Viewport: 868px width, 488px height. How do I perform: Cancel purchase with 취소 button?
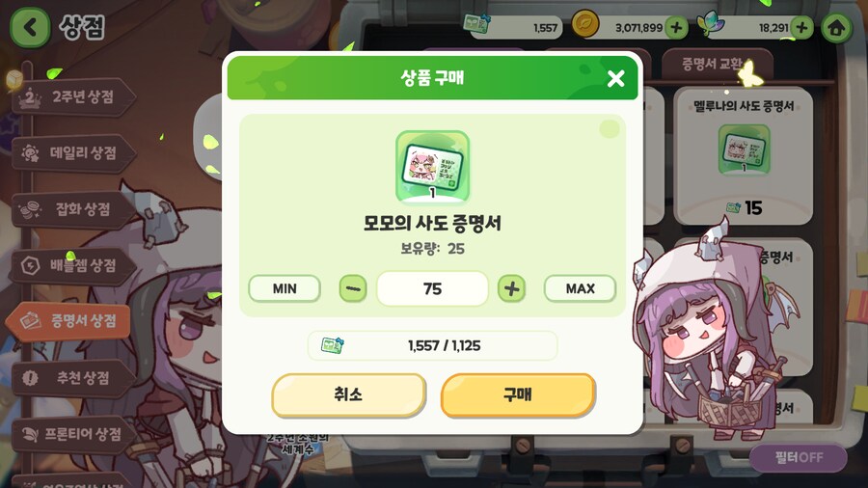tap(348, 394)
